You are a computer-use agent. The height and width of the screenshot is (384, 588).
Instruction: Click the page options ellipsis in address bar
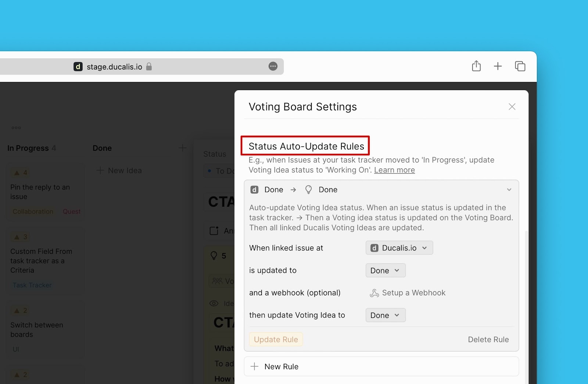pyautogui.click(x=273, y=66)
